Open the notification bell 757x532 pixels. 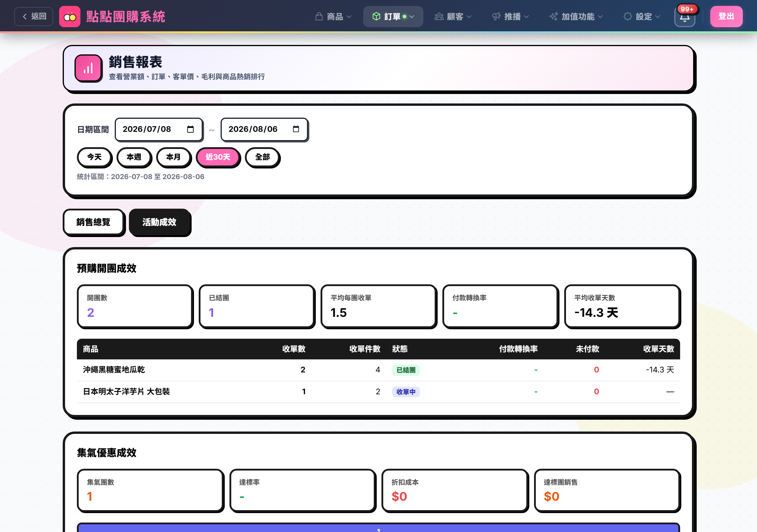point(685,17)
